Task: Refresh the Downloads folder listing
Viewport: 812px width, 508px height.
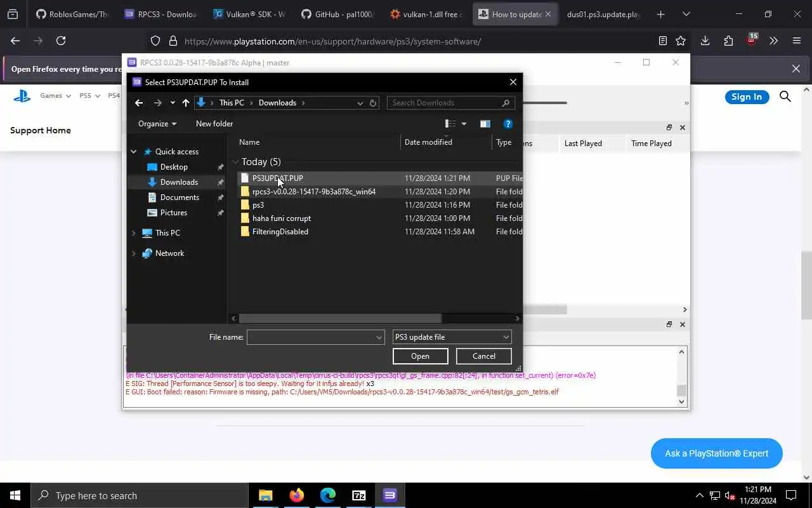Action: [x=373, y=103]
